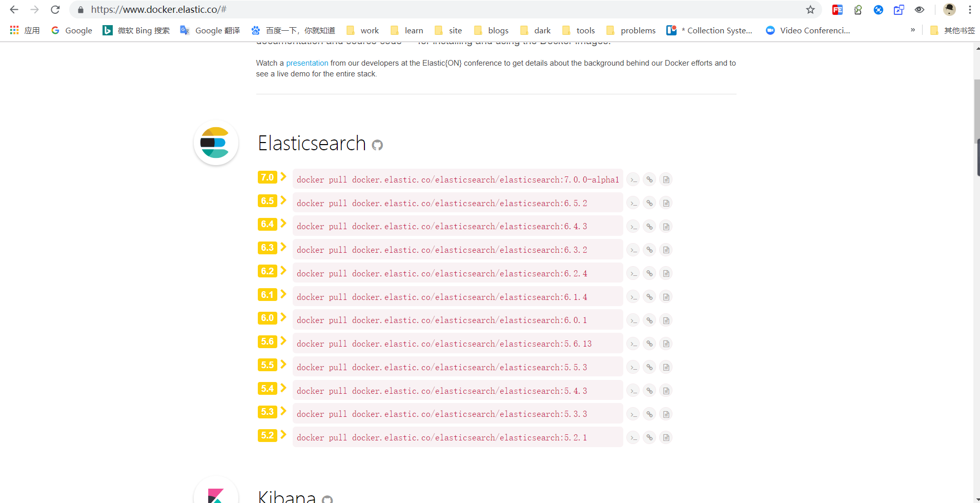980x503 pixels.
Task: Click the terminal icon for elasticsearch:5.6.13
Action: click(634, 344)
